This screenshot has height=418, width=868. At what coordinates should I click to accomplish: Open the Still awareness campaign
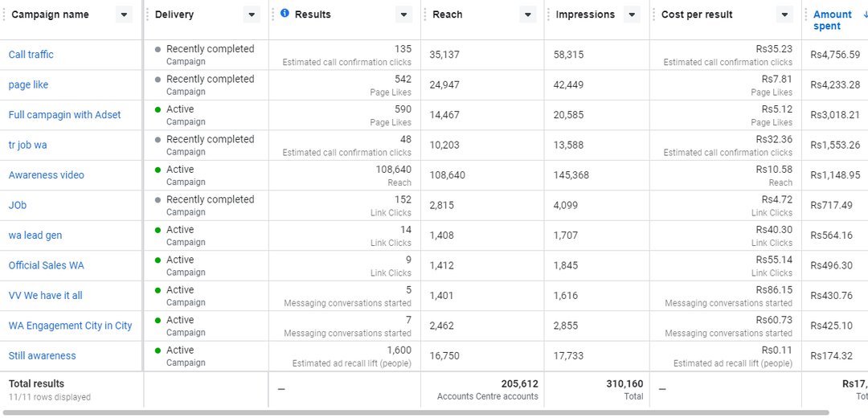coord(42,355)
